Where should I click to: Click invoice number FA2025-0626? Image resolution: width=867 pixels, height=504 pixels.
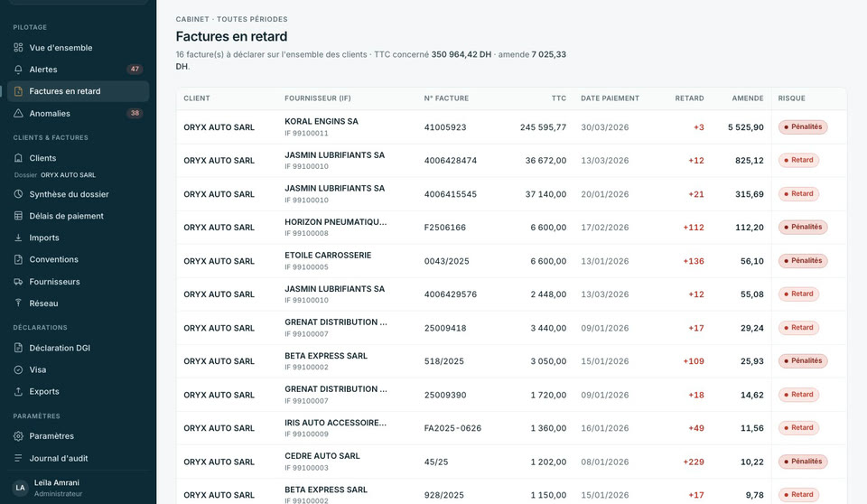tap(452, 428)
